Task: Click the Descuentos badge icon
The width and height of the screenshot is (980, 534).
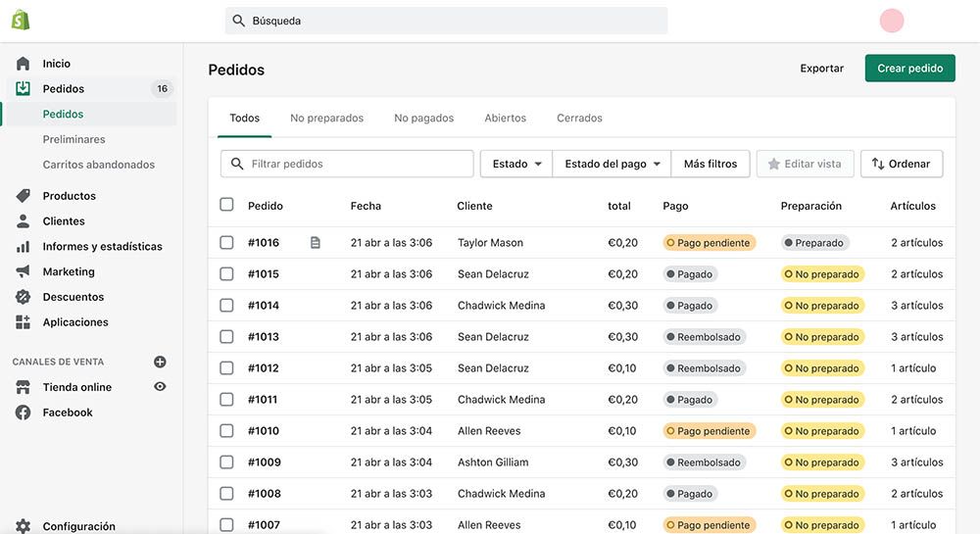Action: (x=24, y=297)
